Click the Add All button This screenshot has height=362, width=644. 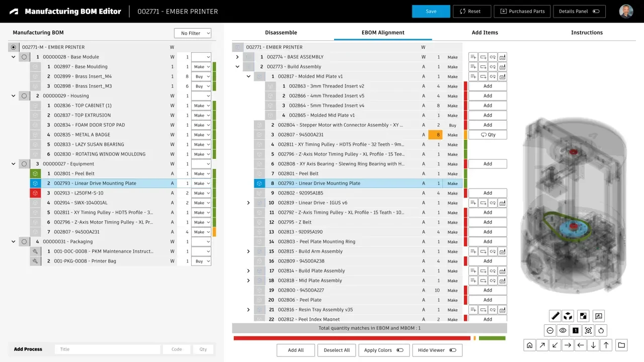(296, 350)
